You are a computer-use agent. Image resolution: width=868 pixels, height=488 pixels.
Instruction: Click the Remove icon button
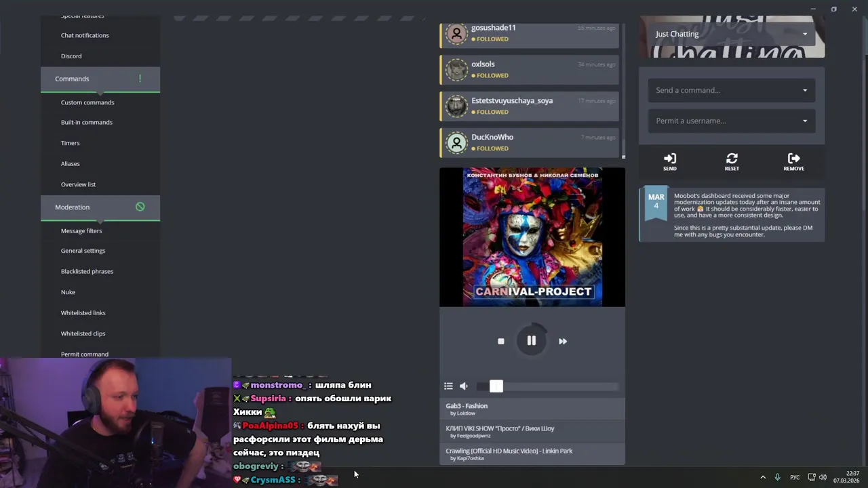(793, 162)
